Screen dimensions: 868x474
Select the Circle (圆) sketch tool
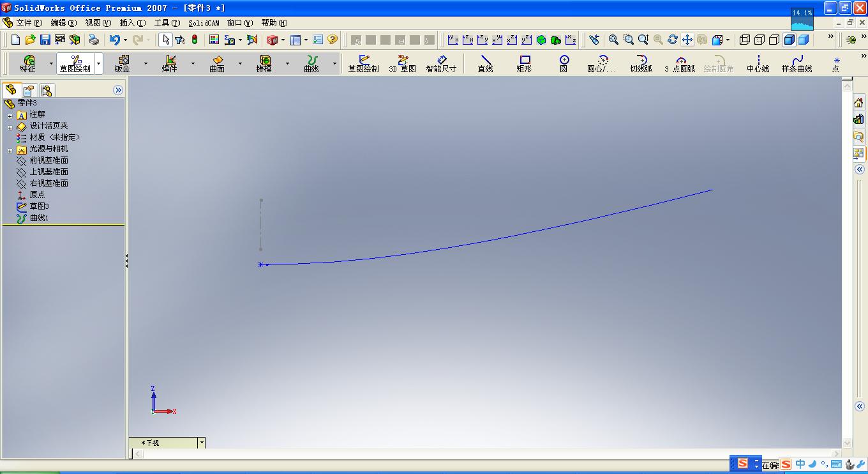564,64
